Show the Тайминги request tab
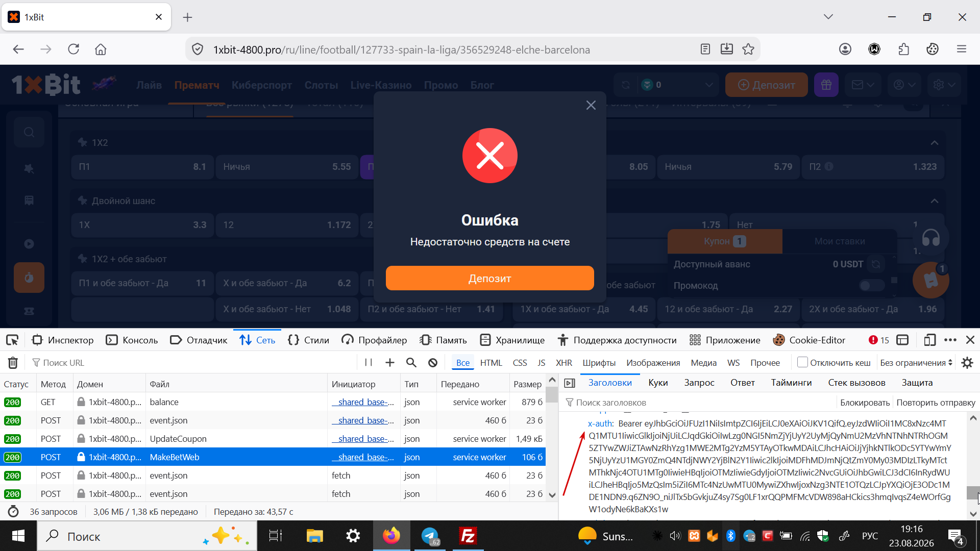The image size is (980, 551). coord(791,383)
